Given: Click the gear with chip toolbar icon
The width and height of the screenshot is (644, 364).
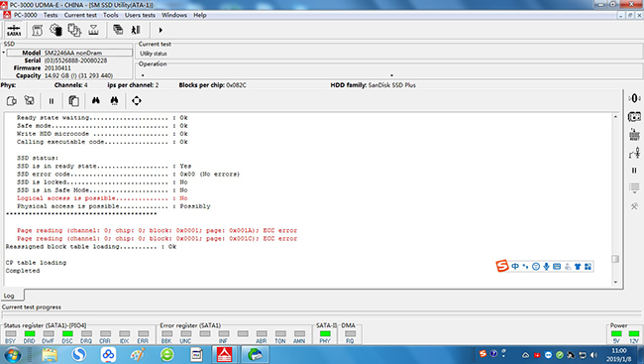Looking at the screenshot, I should pyautogui.click(x=55, y=30).
